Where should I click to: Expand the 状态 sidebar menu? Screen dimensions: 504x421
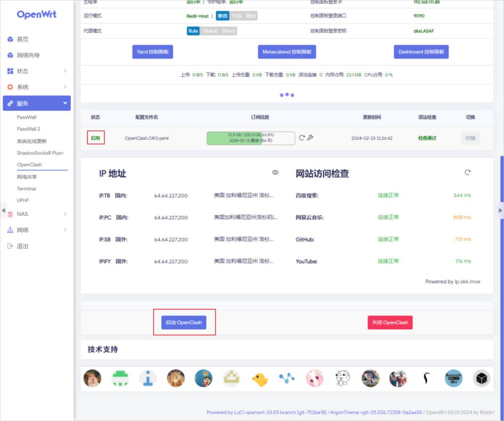[x=37, y=71]
